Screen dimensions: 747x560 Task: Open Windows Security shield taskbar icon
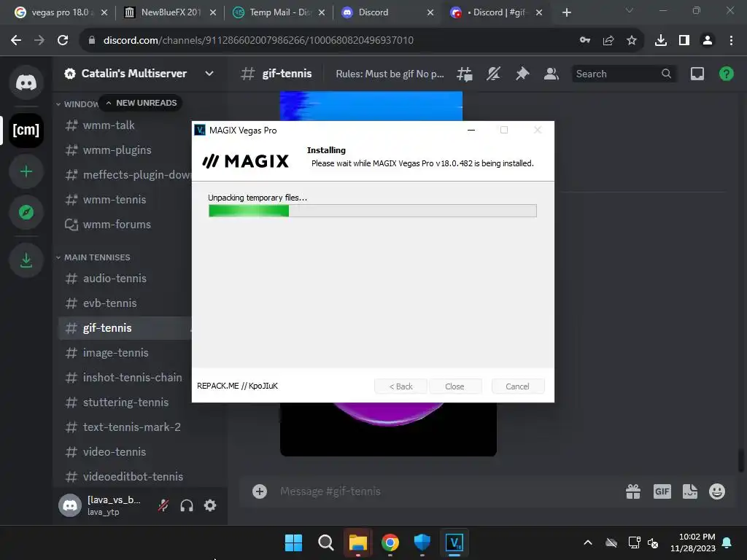[x=422, y=542]
